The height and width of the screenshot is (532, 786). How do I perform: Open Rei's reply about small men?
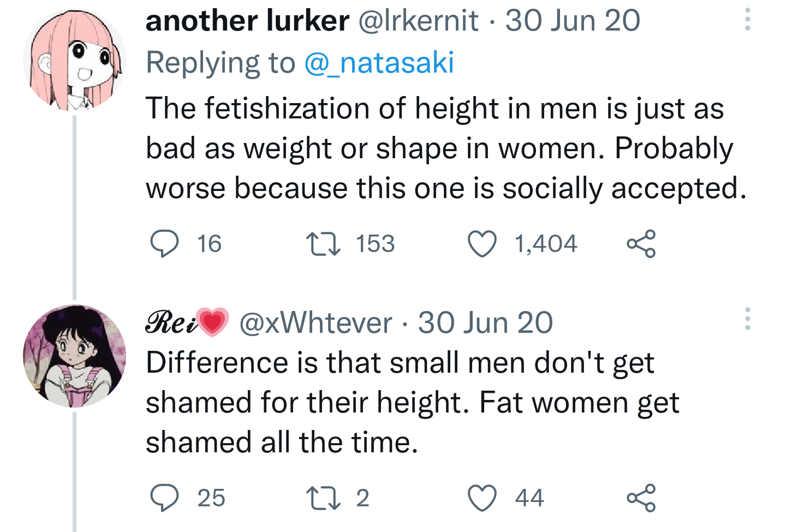pyautogui.click(x=413, y=402)
